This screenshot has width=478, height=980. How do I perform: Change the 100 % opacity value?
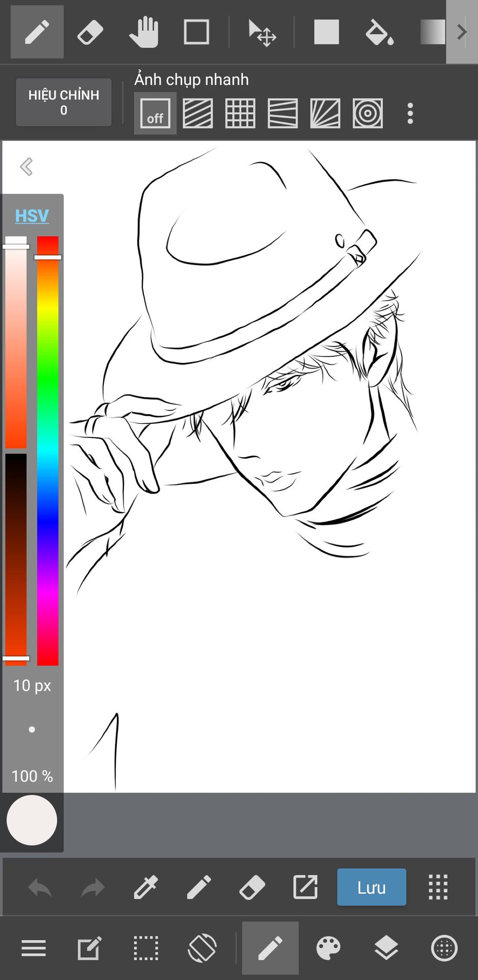[32, 776]
